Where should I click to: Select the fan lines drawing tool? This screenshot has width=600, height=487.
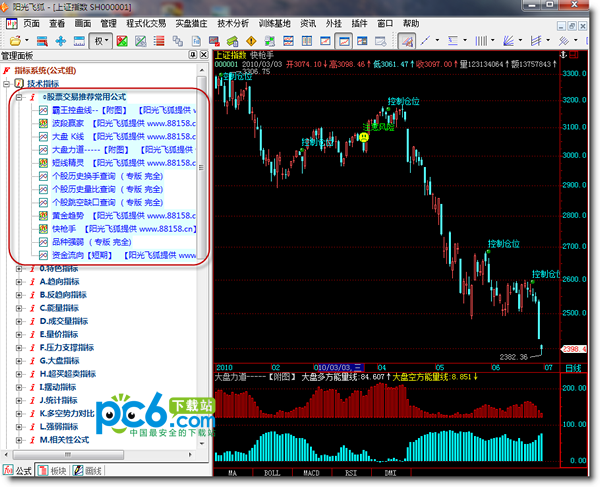point(508,41)
